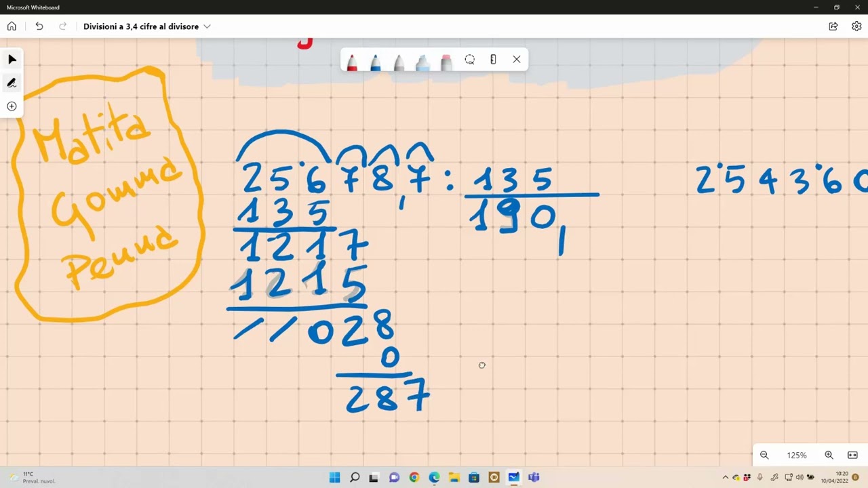Open the weather widget showing 11°C
The image size is (868, 488).
(32, 477)
